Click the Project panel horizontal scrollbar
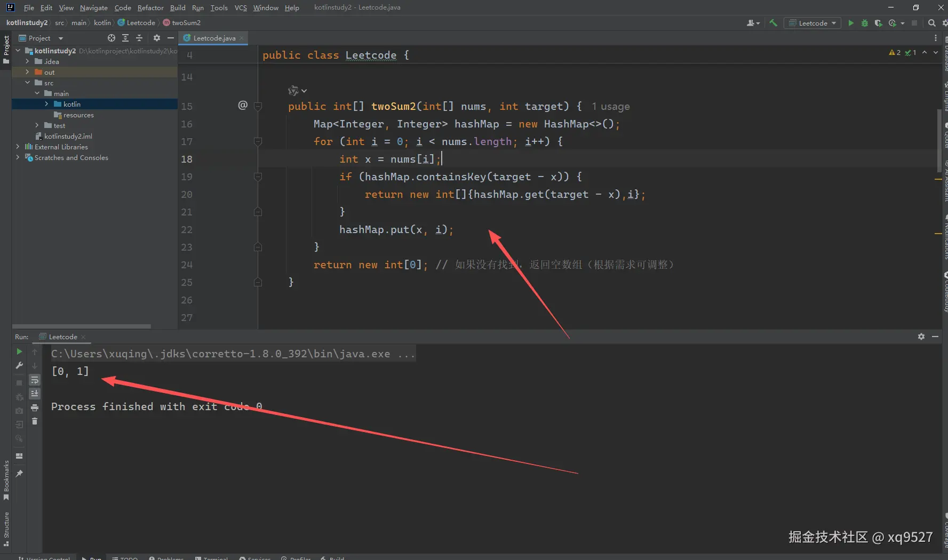 [x=82, y=326]
